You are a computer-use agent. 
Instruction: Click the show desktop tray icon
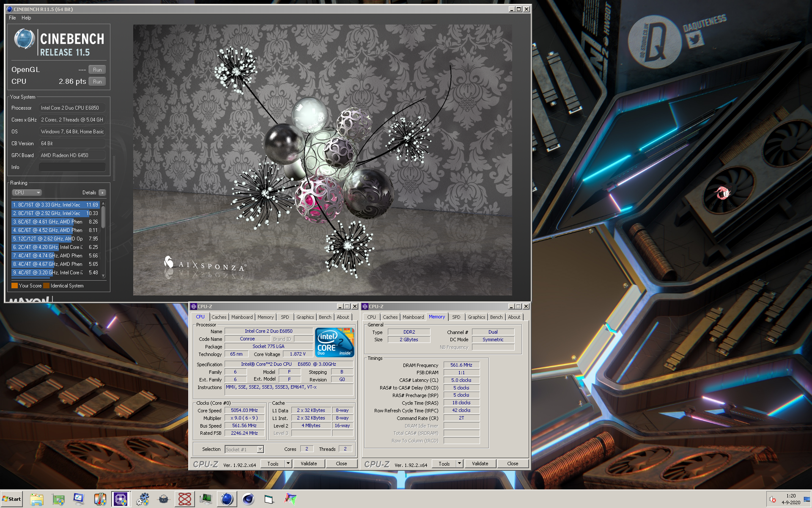pyautogui.click(x=807, y=499)
